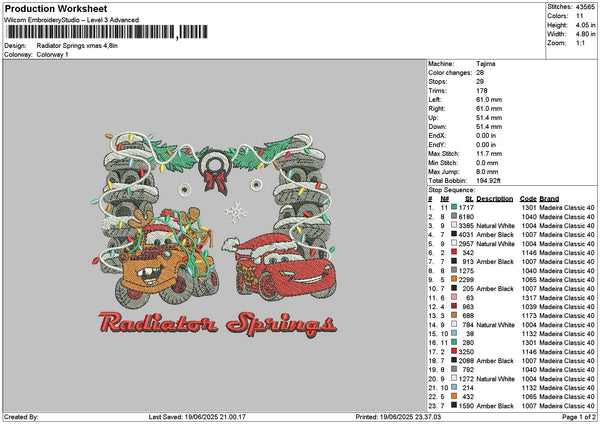Select the 'N#' column header
This screenshot has height=424, width=600.
444,199
